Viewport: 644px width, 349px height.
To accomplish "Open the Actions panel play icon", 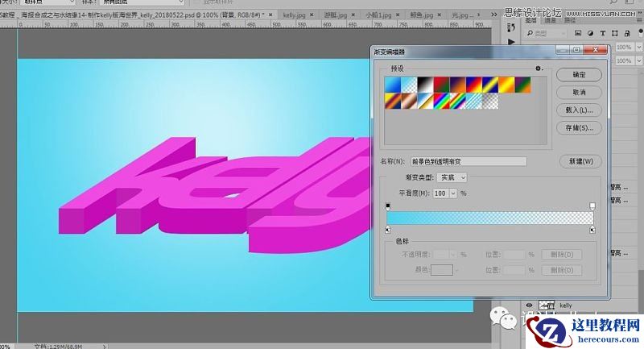I will click(511, 42).
